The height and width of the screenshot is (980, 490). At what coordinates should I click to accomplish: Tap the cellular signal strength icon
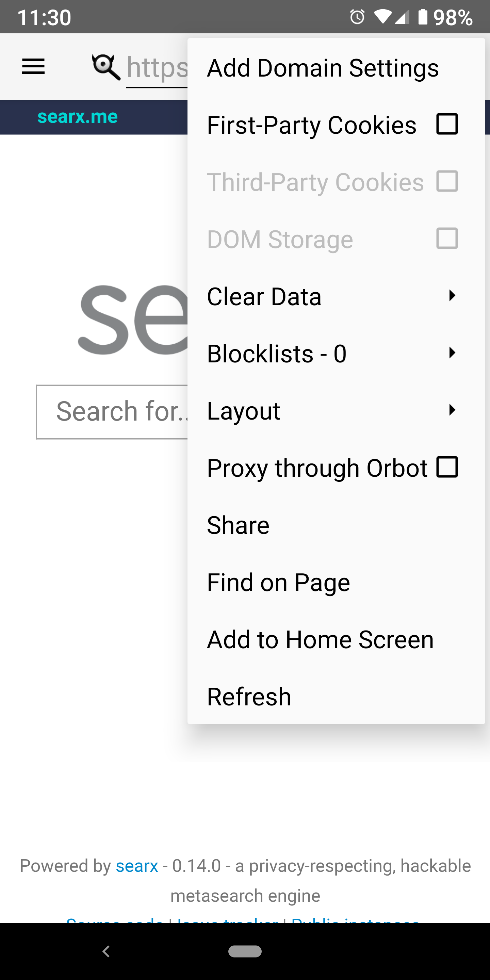tap(402, 17)
